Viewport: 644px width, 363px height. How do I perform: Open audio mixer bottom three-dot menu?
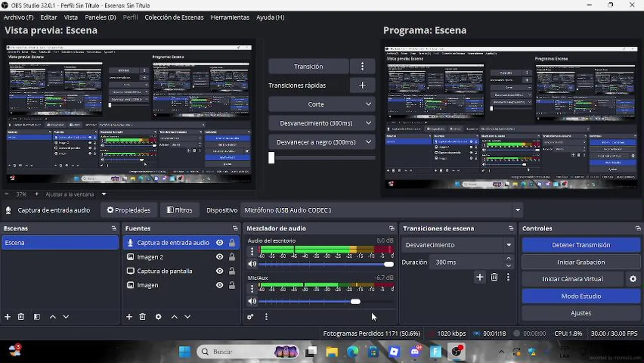tap(266, 317)
